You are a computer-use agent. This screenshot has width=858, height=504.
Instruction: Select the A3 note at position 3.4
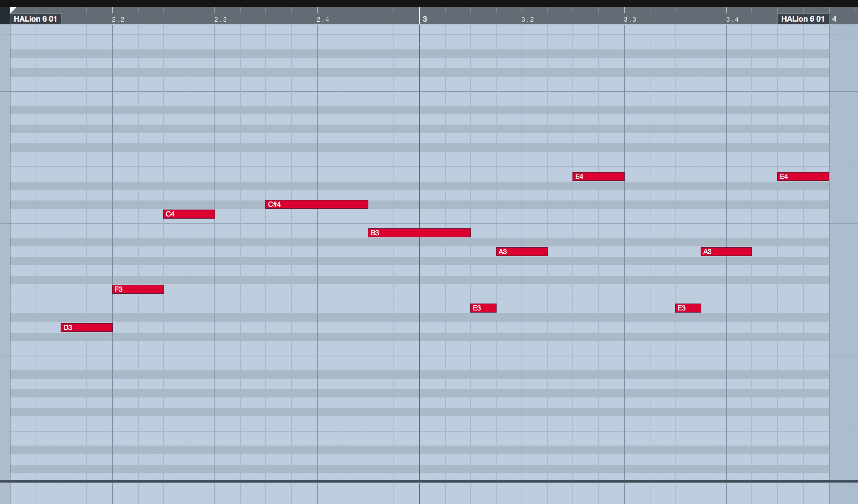[726, 251]
